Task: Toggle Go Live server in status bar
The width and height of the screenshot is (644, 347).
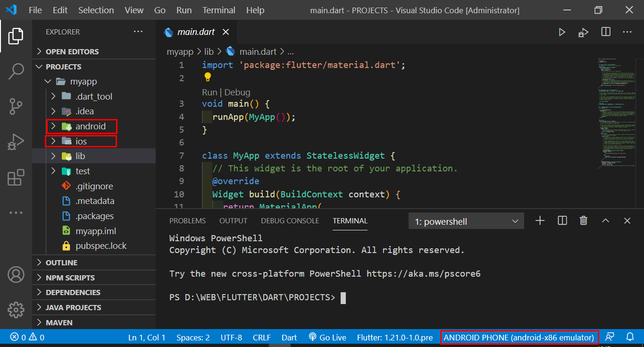Action: pos(327,337)
